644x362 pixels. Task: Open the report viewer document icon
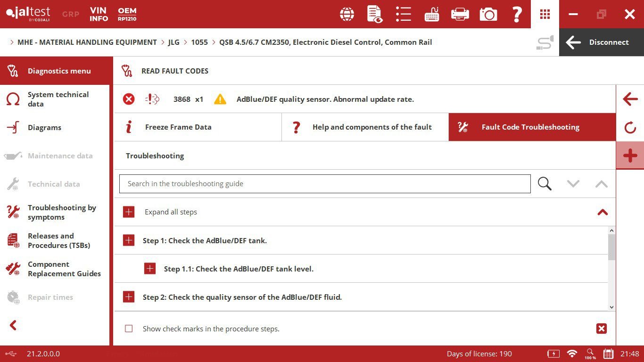pyautogui.click(x=375, y=14)
